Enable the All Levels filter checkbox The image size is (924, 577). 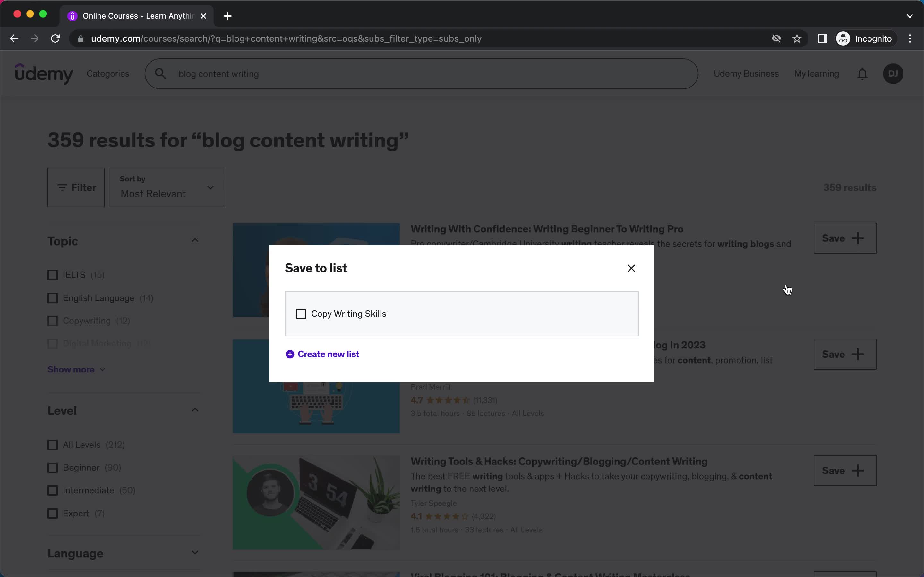53,444
